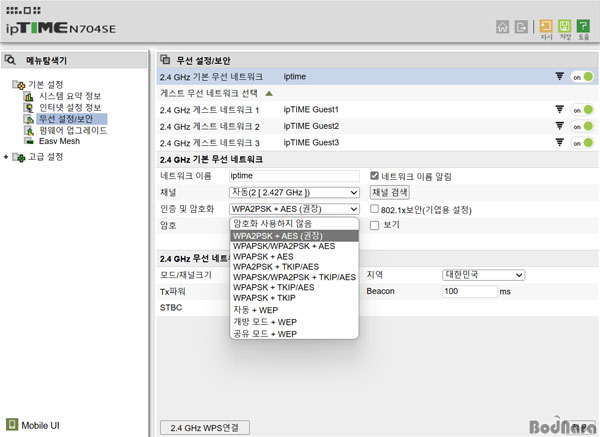
Task: Click the 기본 설정 folder icon
Action: (19, 85)
